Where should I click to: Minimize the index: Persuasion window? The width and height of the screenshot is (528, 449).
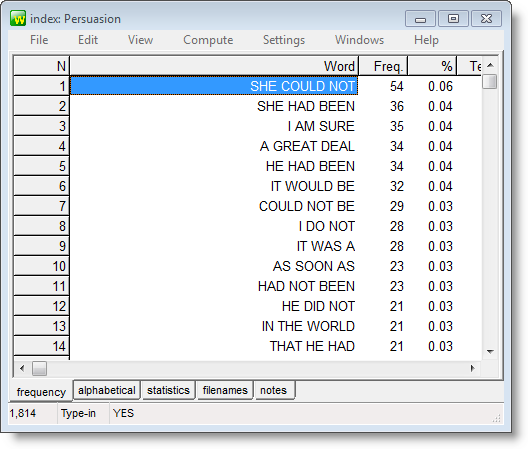(420, 19)
